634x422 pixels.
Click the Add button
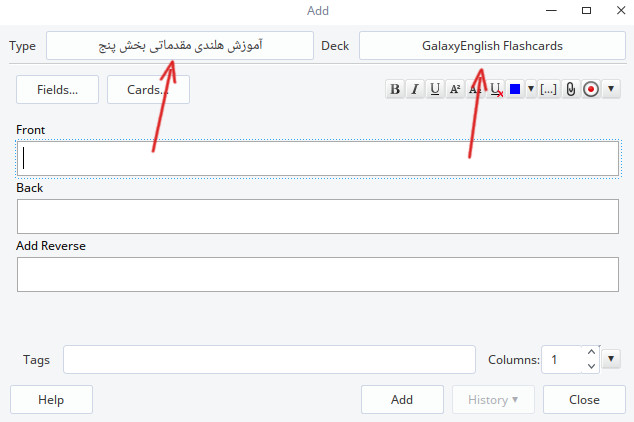pyautogui.click(x=402, y=400)
